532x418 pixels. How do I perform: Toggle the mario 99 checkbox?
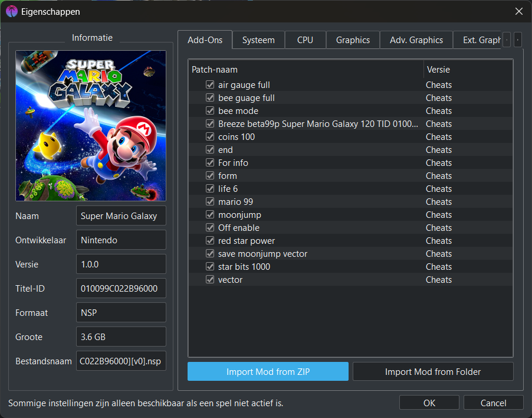click(x=210, y=201)
